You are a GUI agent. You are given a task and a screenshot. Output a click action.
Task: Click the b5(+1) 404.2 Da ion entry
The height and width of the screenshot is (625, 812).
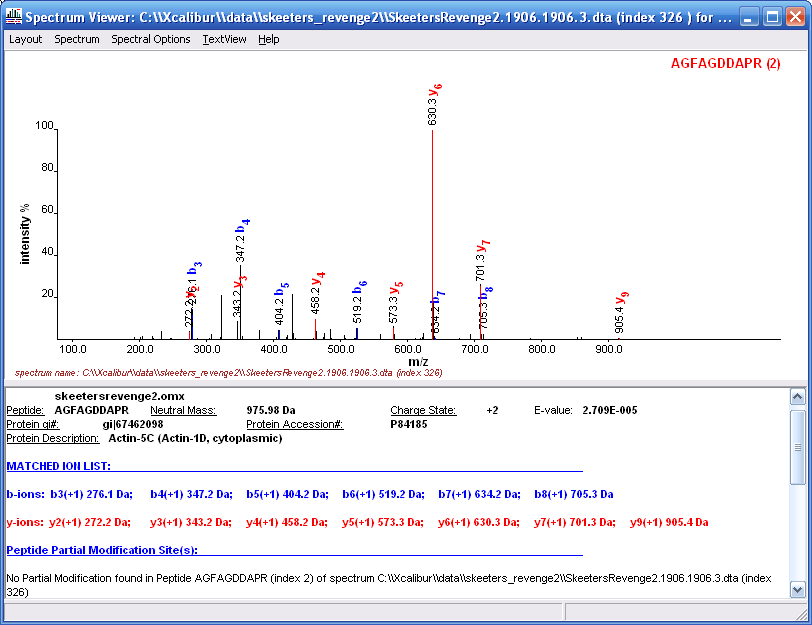[287, 494]
